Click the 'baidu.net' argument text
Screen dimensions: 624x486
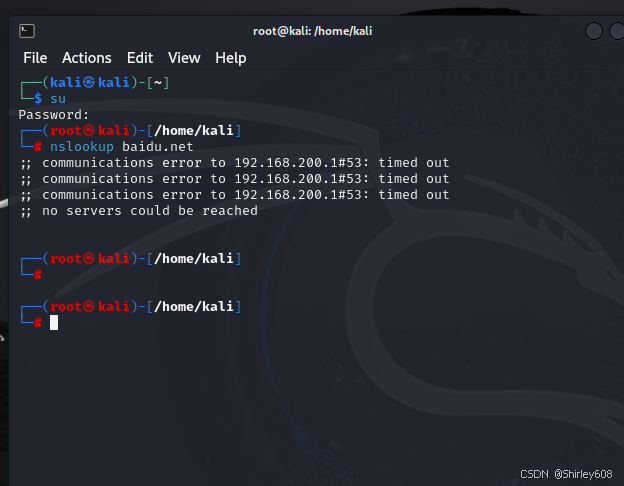point(158,147)
